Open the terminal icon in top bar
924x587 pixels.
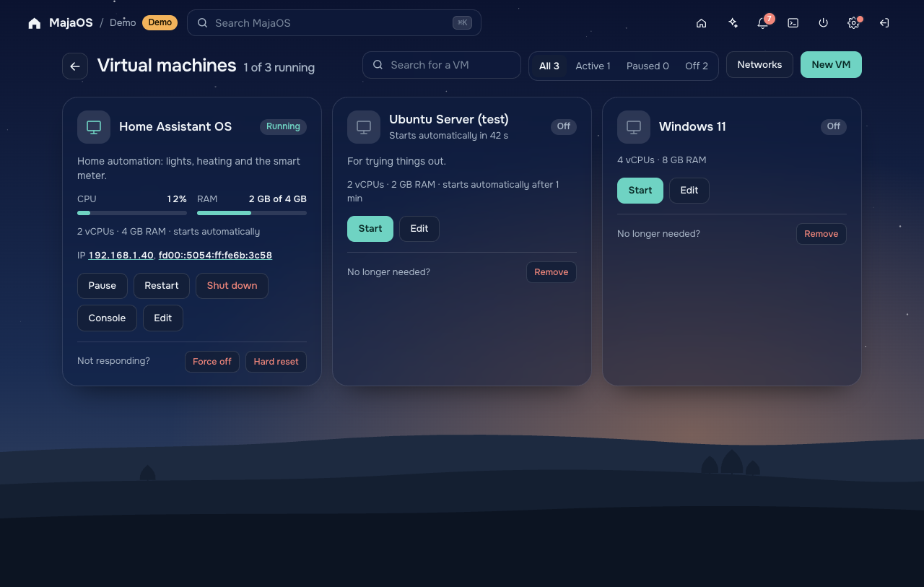[x=793, y=23]
